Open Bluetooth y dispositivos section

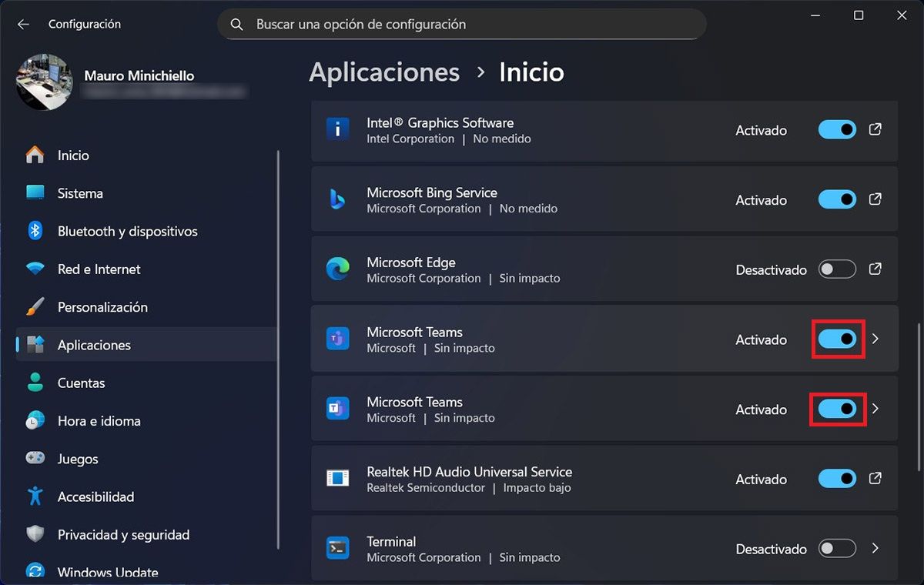point(127,231)
